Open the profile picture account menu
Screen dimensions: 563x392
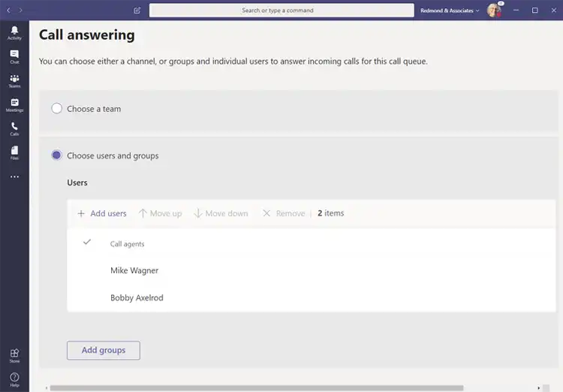point(493,11)
